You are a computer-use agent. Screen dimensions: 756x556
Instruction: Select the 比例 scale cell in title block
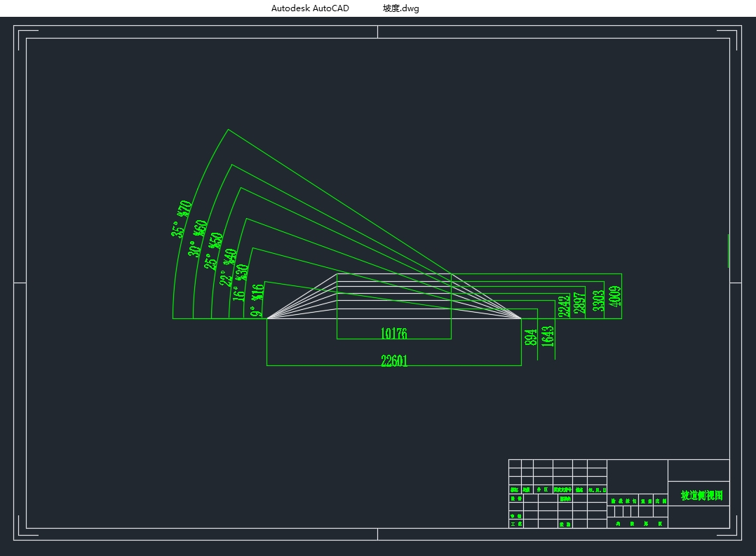[660, 501]
